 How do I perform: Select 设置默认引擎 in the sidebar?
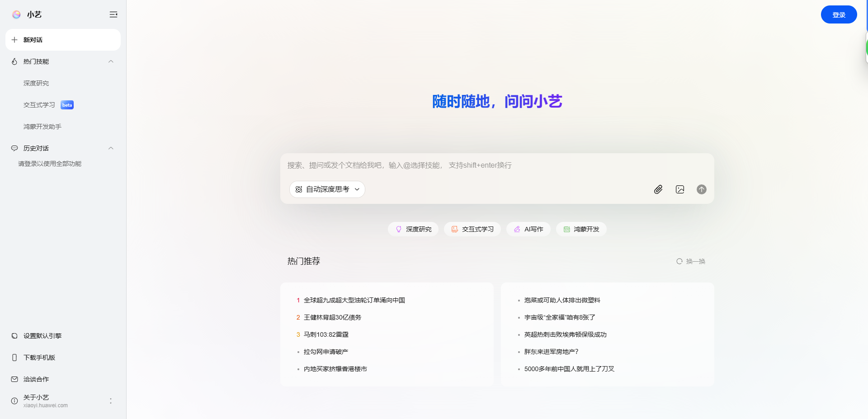(x=42, y=336)
